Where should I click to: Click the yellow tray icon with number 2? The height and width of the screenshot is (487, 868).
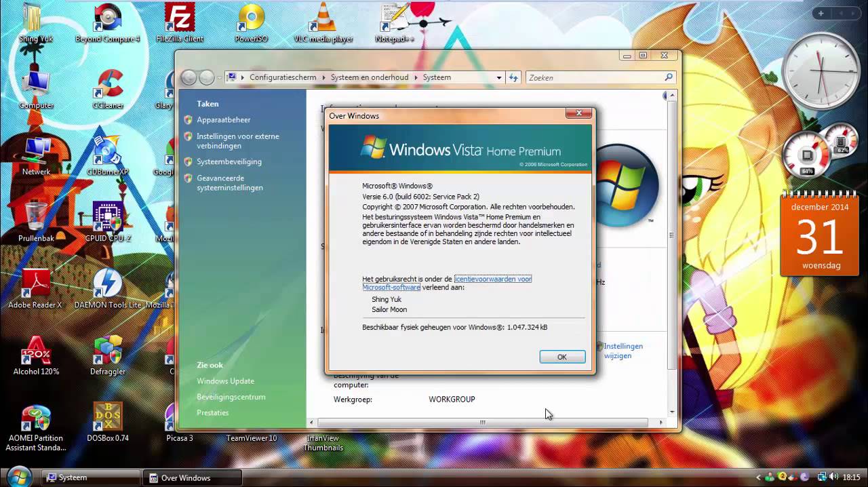(782, 477)
